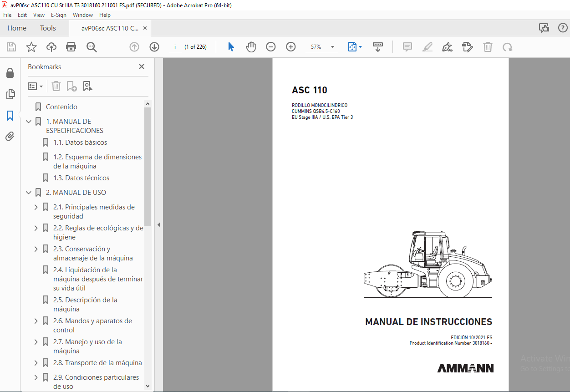The width and height of the screenshot is (570, 392).
Task: Open bookmark 2.4. Liquidación de la máquina
Action: [x=98, y=279]
